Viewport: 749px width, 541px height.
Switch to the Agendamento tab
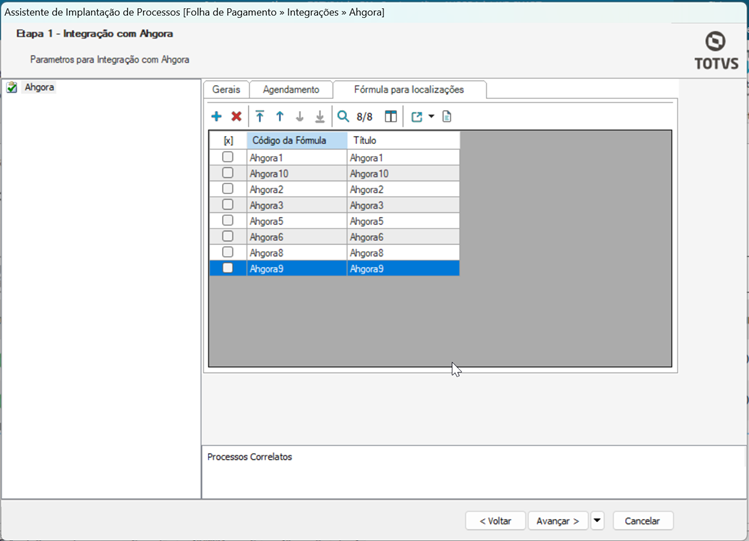tap(291, 90)
